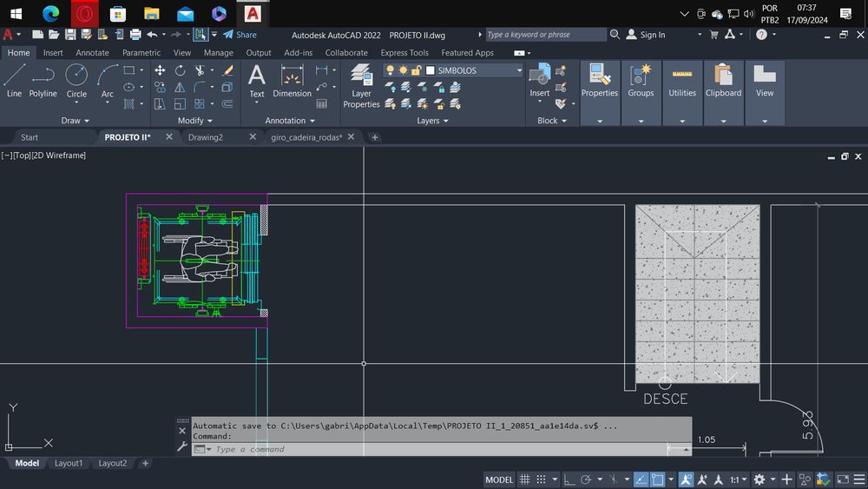Open the Annotate ribbon tab
The width and height of the screenshot is (868, 489).
(92, 52)
